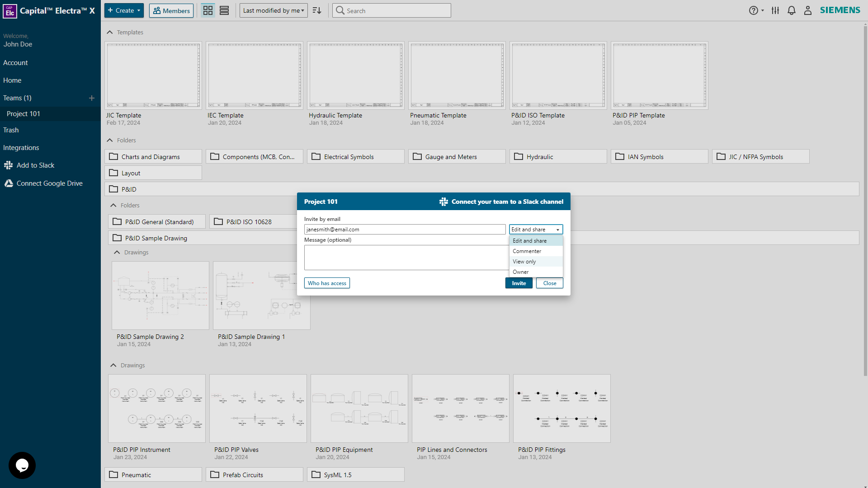Viewport: 868px width, 488px height.
Task: Click in the Search field
Action: [x=392, y=10]
